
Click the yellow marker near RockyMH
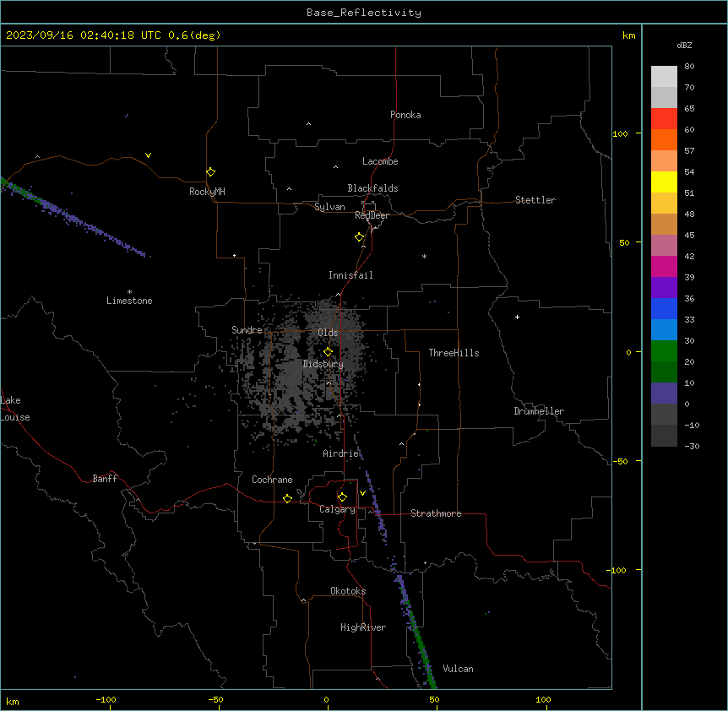[210, 171]
